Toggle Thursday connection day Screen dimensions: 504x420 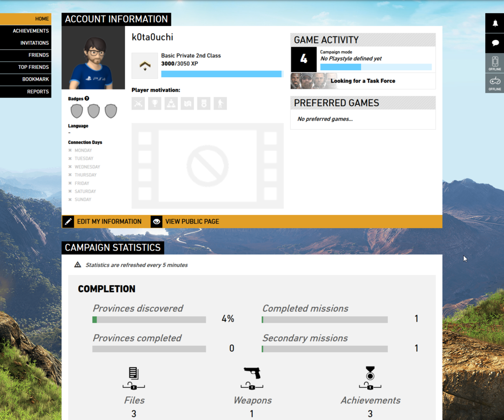[82, 175]
